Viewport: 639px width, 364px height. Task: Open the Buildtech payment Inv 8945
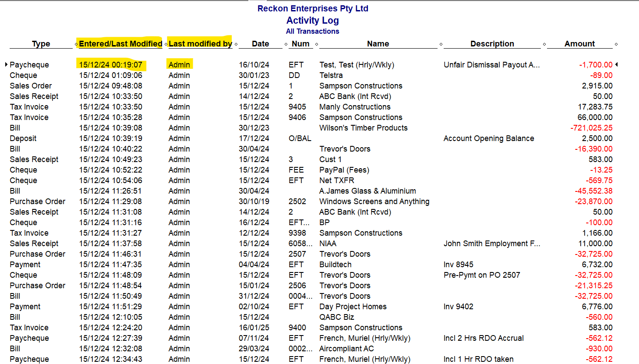click(x=311, y=265)
